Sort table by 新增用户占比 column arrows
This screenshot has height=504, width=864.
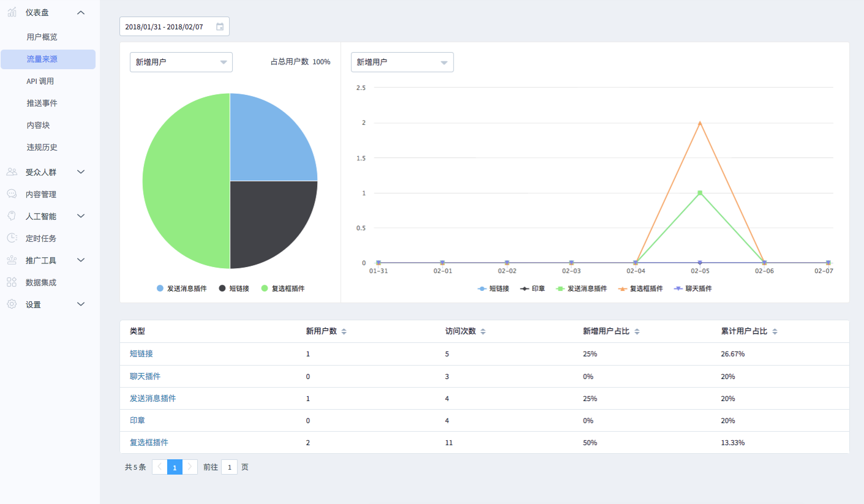pos(637,331)
